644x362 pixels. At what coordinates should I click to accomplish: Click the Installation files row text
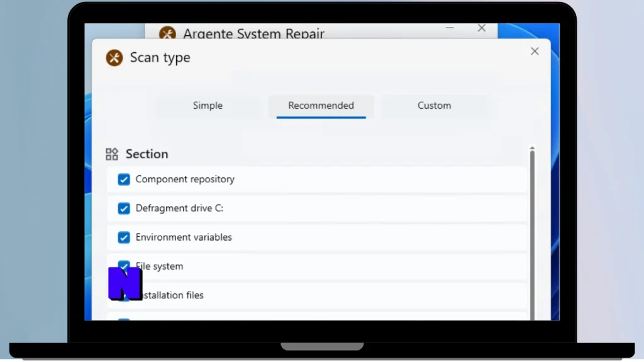(172, 295)
